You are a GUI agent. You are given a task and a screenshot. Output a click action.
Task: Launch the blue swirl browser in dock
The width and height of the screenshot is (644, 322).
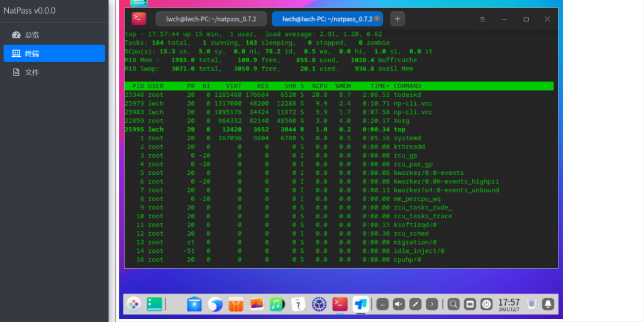point(215,304)
